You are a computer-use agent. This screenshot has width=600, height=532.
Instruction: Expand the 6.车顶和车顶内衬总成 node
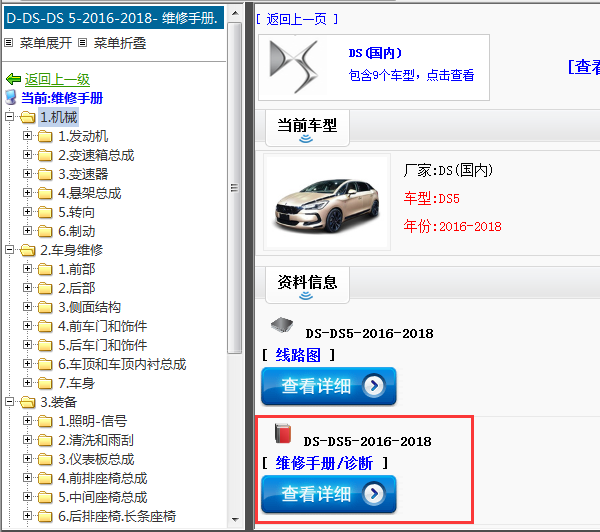coord(27,364)
